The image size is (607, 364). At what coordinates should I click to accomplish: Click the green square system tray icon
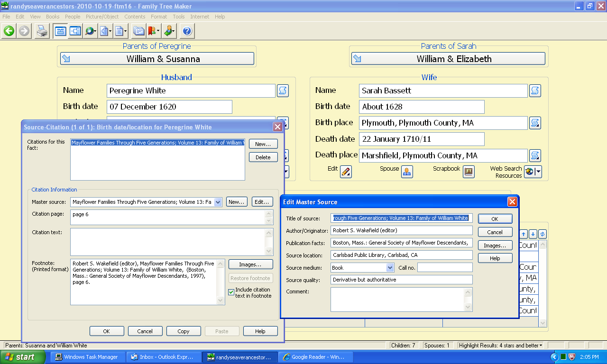click(x=563, y=357)
